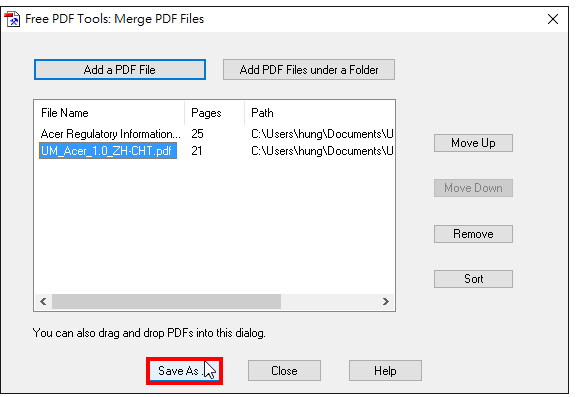This screenshot has height=397, width=576.
Task: Click Save As to merge files
Action: click(x=184, y=371)
